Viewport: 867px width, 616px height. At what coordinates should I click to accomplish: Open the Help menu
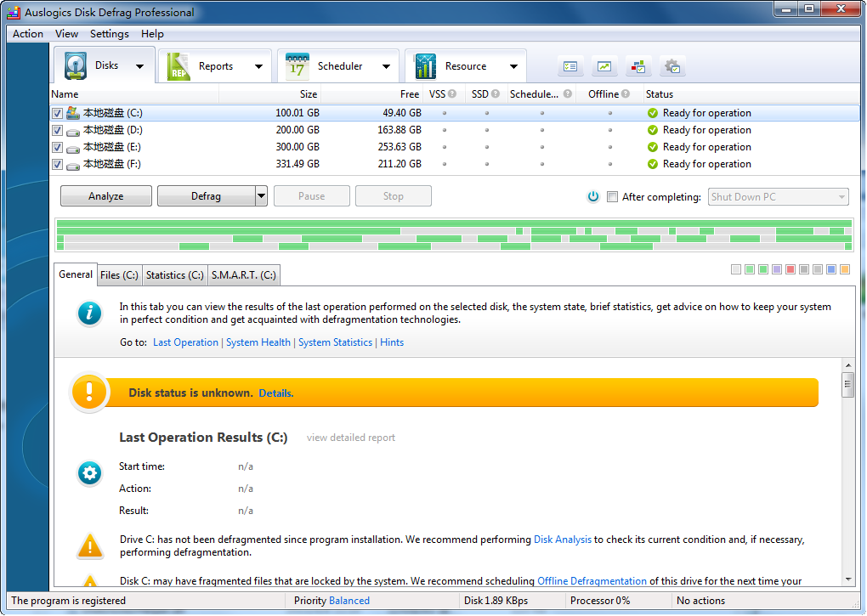pyautogui.click(x=152, y=34)
